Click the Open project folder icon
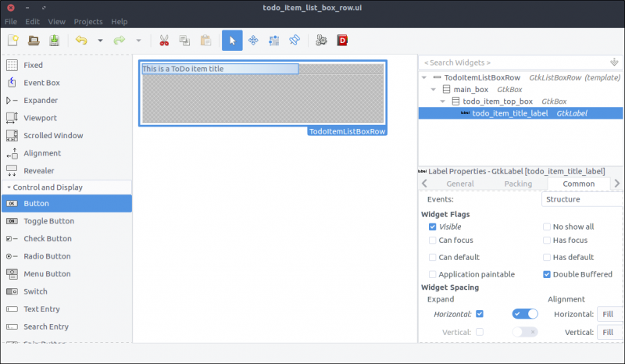 pyautogui.click(x=34, y=41)
